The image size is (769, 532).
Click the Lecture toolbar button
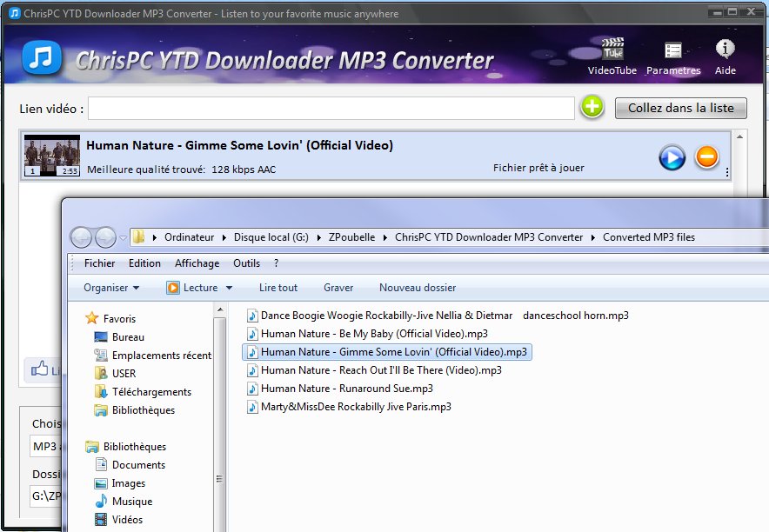coord(193,288)
